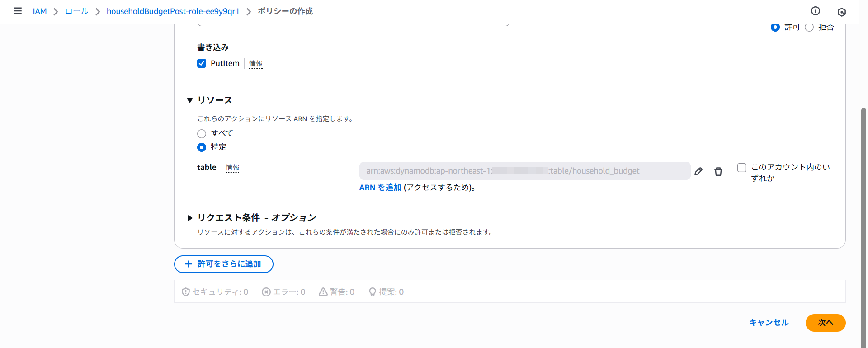Viewport: 868px width, 348px height.
Task: Click the security findings shield icon
Action: (x=185, y=292)
